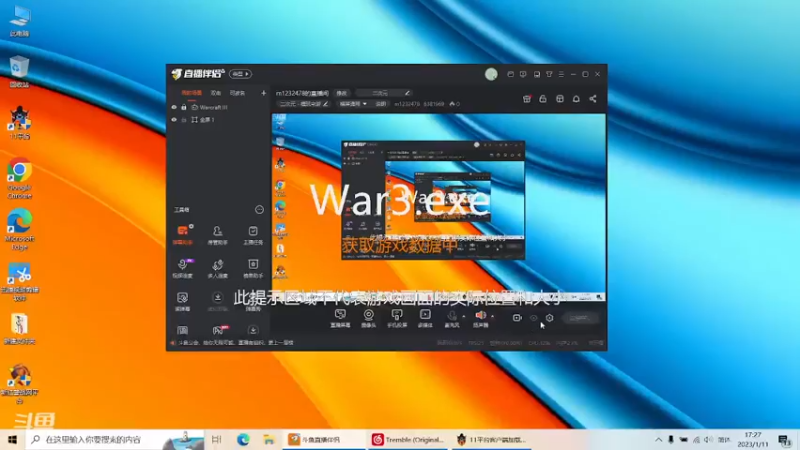Click the share icon
Screen dimensions: 800x450
tap(593, 99)
